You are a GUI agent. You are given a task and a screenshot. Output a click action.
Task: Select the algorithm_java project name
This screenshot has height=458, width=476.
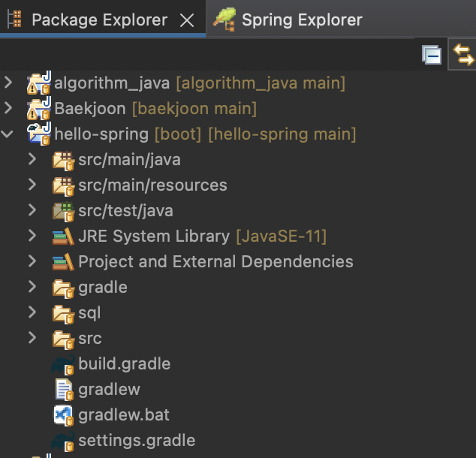pos(112,83)
